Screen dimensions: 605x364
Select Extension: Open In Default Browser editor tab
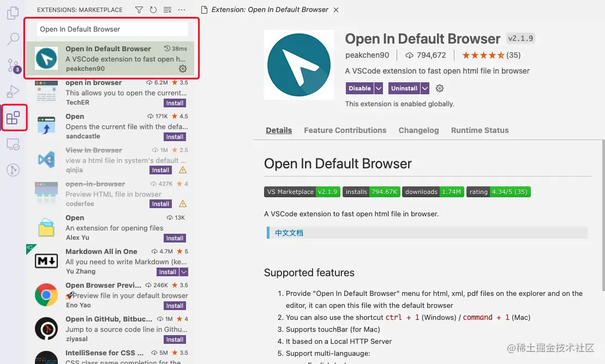coord(269,10)
